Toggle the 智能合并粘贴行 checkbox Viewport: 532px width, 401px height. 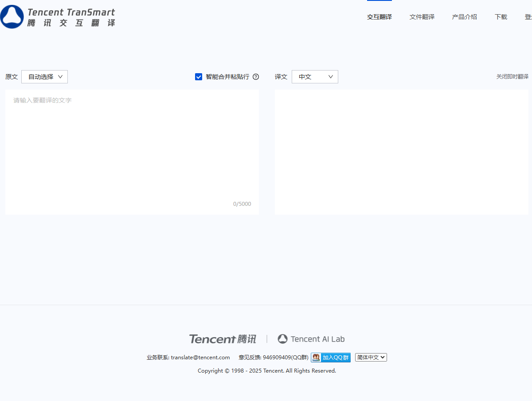[199, 77]
